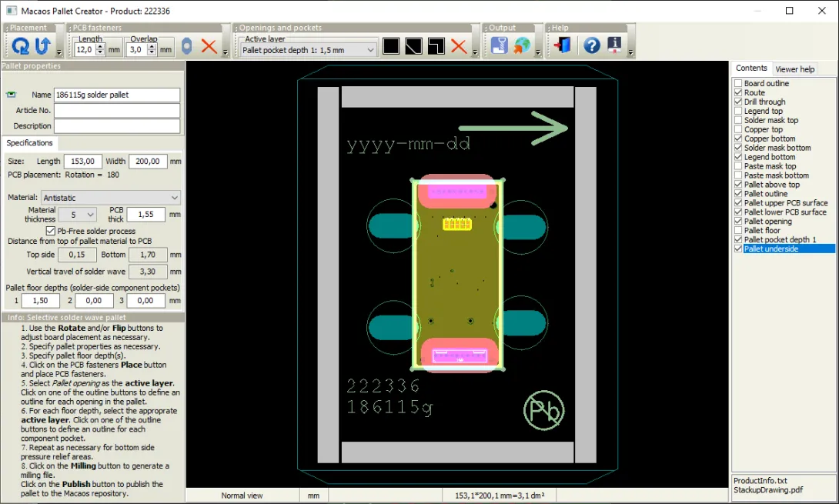
Task: Open PCB fasteners toolbar overflow arrow
Action: (226, 52)
